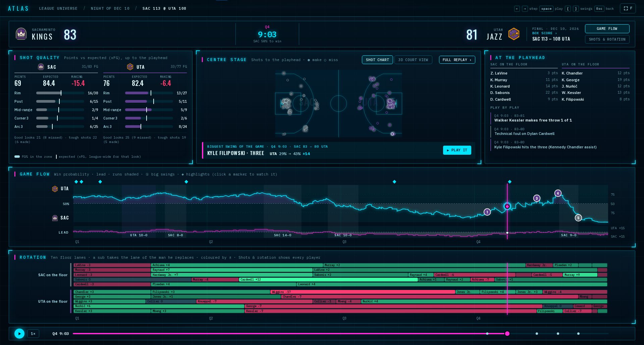Click the UTA 10–0 run label
Screen dimensions: 644x345
point(139,235)
